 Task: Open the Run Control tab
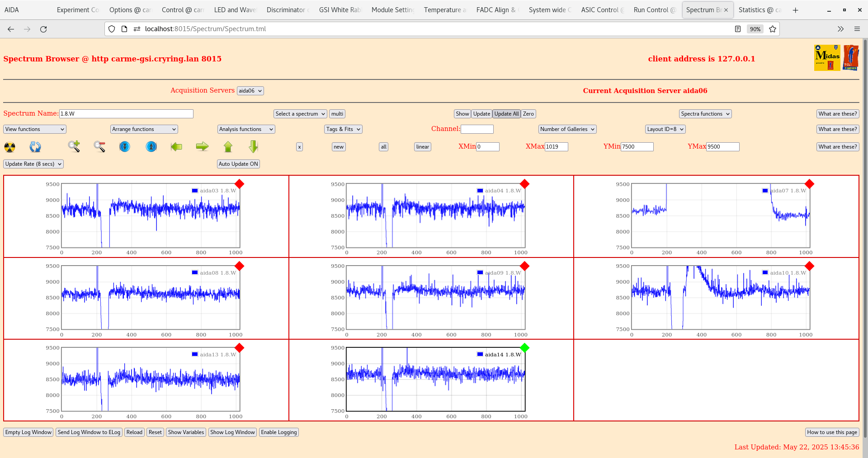(653, 9)
